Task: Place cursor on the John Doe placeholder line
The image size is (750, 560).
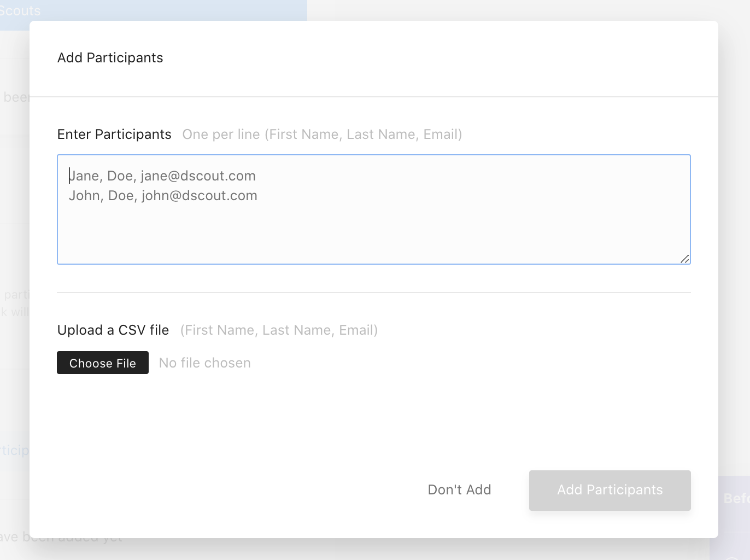Action: (163, 196)
